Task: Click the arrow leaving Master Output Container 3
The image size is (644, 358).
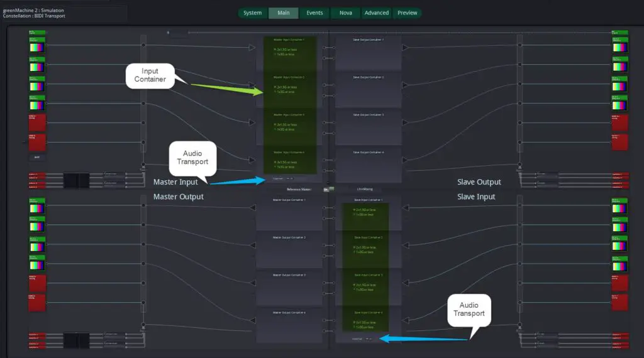Action: pyautogui.click(x=252, y=283)
